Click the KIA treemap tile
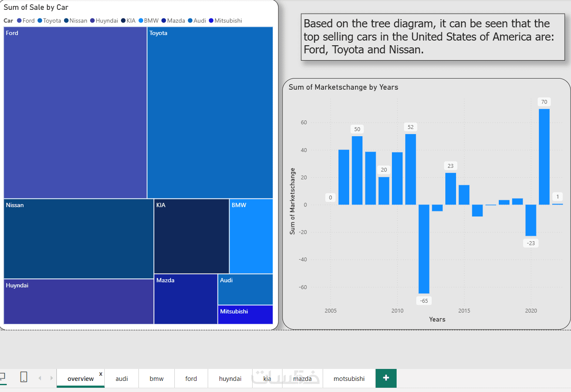 click(x=191, y=236)
